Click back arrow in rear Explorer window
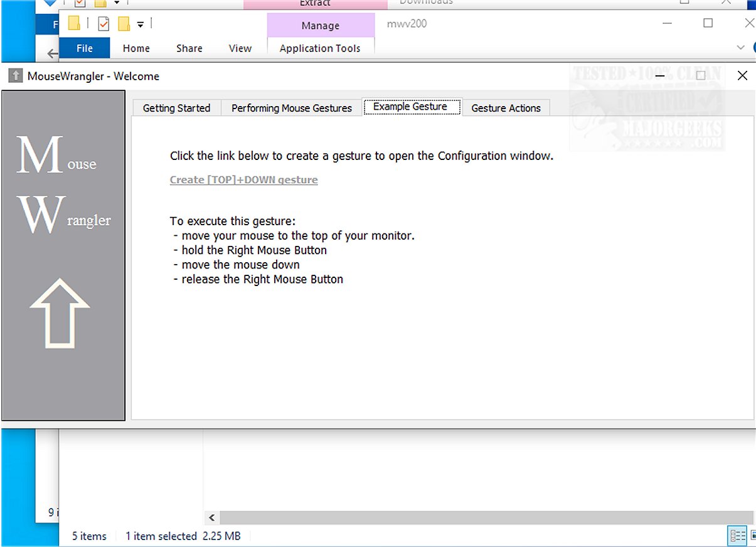 tap(53, 54)
